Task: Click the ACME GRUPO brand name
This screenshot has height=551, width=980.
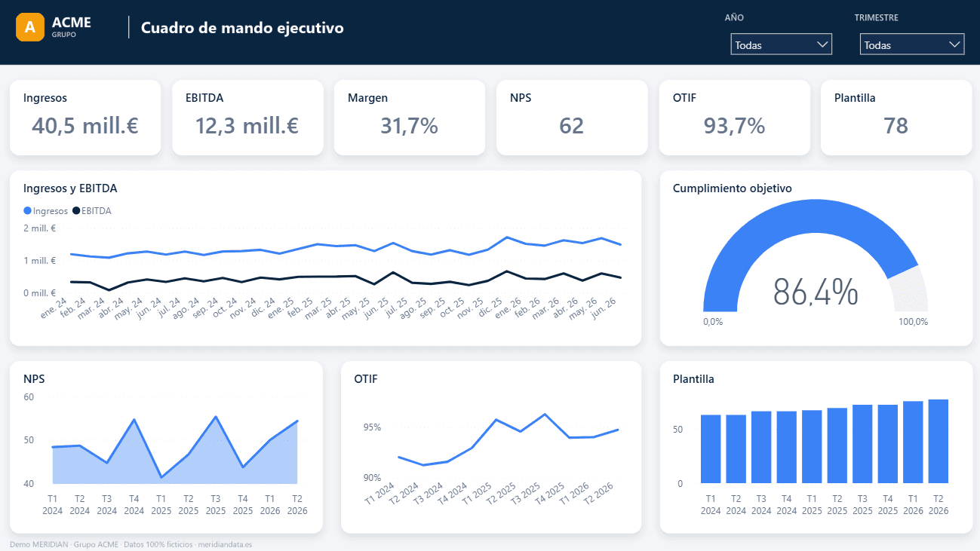Action: [x=72, y=27]
